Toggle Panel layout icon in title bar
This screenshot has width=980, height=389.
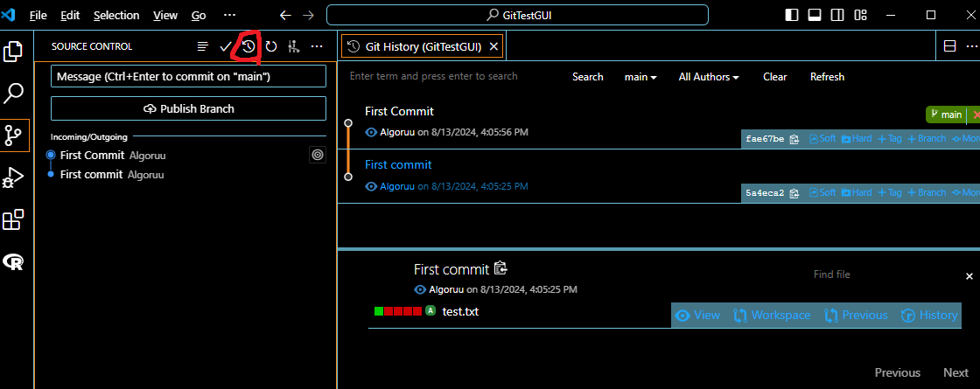[815, 15]
